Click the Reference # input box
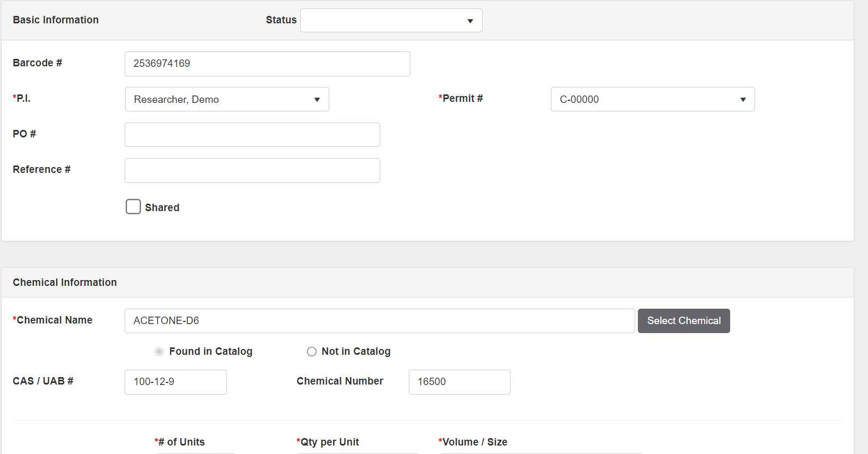This screenshot has width=868, height=454. 252,170
